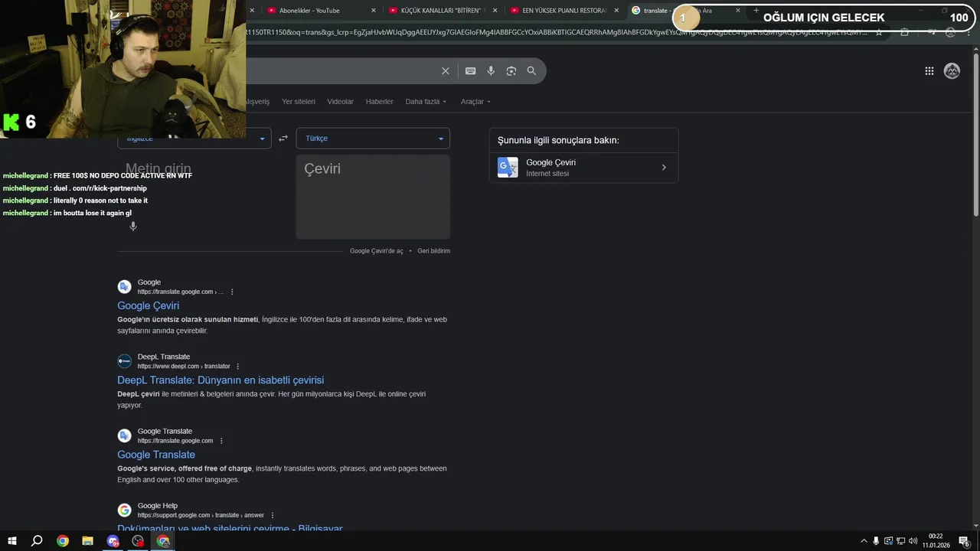Open the Yer siteleri search filter
The height and width of the screenshot is (551, 980).
click(x=299, y=102)
